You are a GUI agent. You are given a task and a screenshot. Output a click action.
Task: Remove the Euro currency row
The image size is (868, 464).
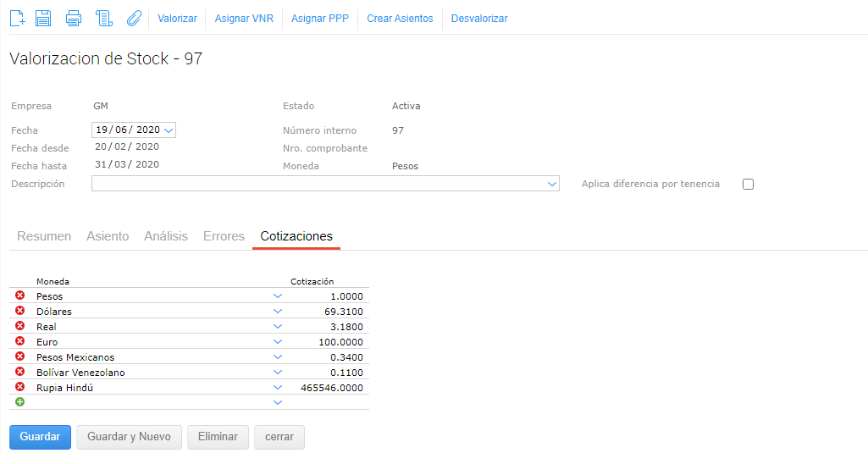pyautogui.click(x=20, y=341)
